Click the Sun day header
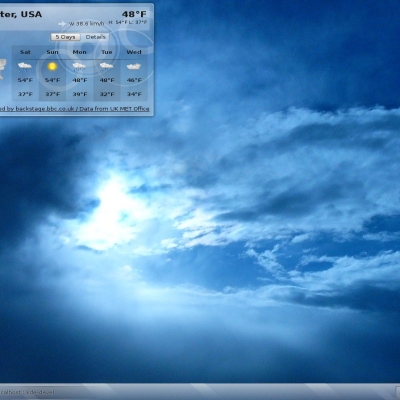Screen dimensions: 400x400 (x=52, y=52)
